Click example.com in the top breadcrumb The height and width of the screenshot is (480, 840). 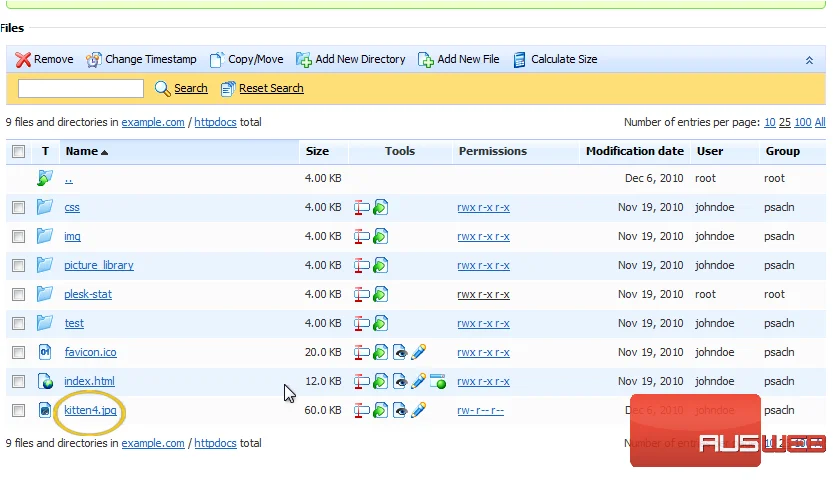point(153,122)
